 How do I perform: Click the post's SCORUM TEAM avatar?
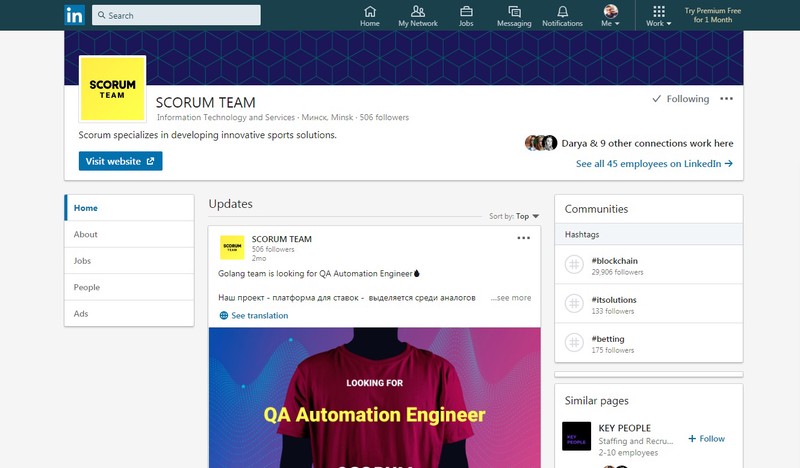tap(232, 248)
